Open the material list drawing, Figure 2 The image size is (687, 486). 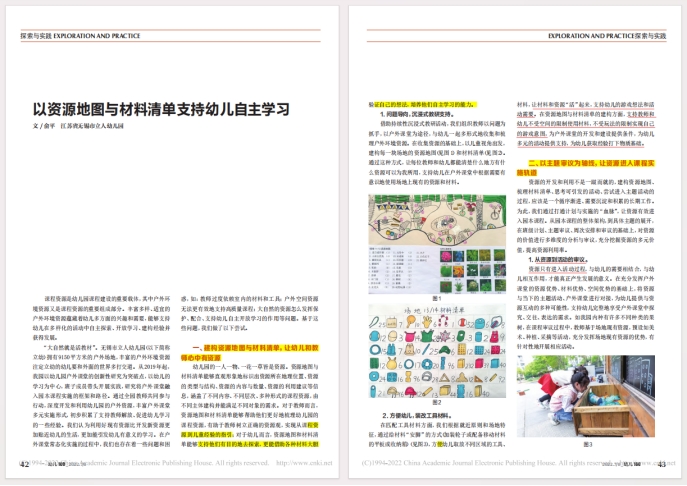tap(437, 351)
